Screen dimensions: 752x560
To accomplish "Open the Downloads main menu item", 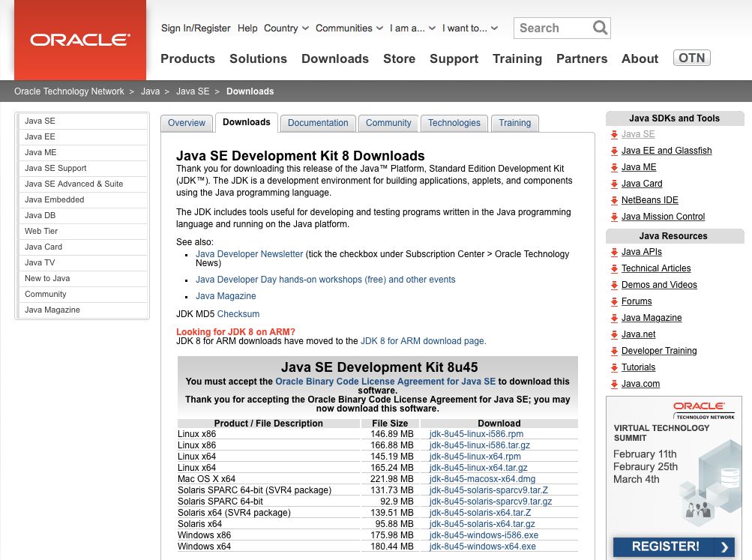I will [x=334, y=58].
